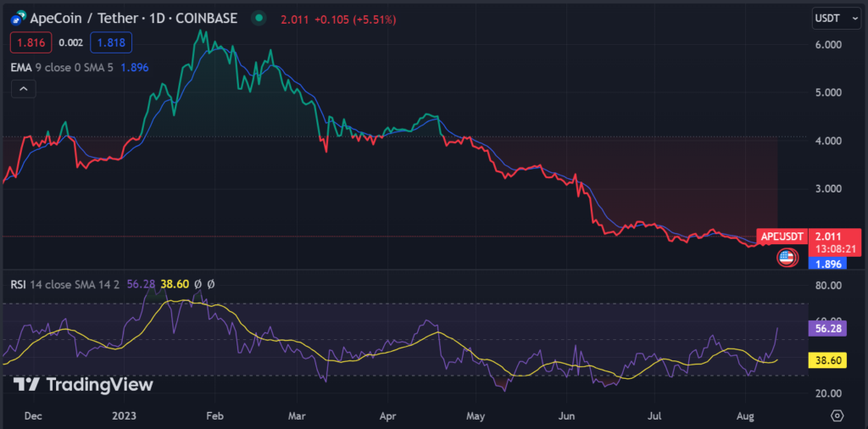
Task: Click the EMA value 1.896 in legend
Action: tap(135, 68)
